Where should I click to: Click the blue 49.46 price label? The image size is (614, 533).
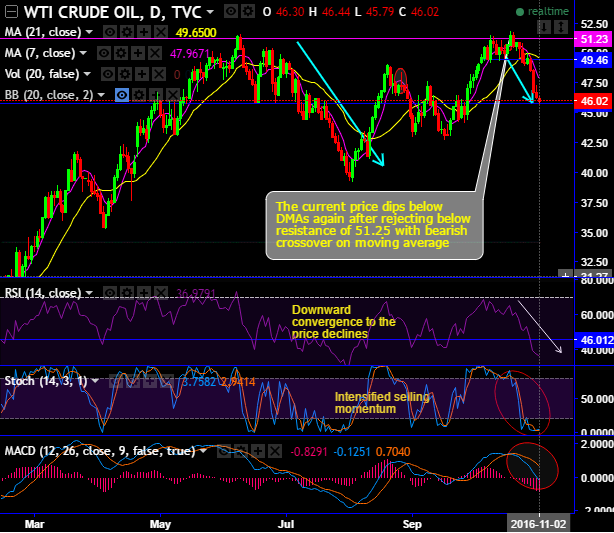(594, 60)
